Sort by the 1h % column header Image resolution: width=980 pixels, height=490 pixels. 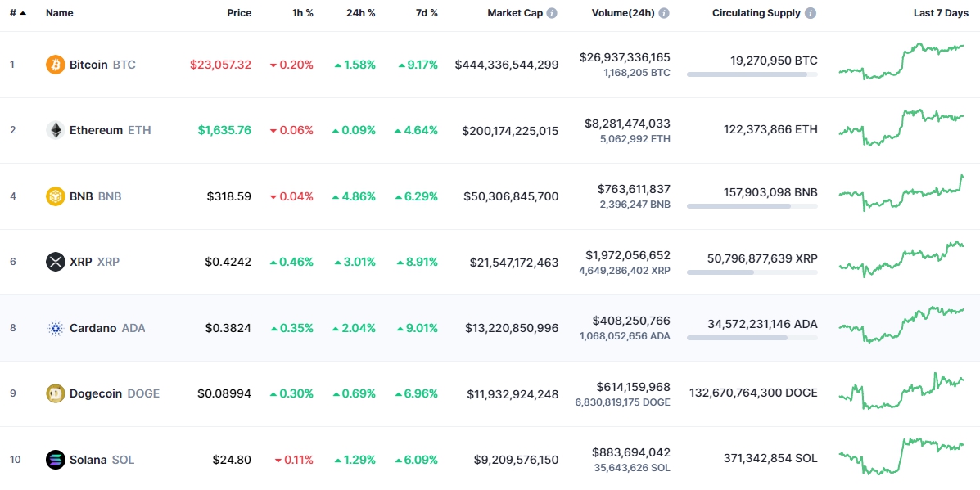pyautogui.click(x=303, y=13)
